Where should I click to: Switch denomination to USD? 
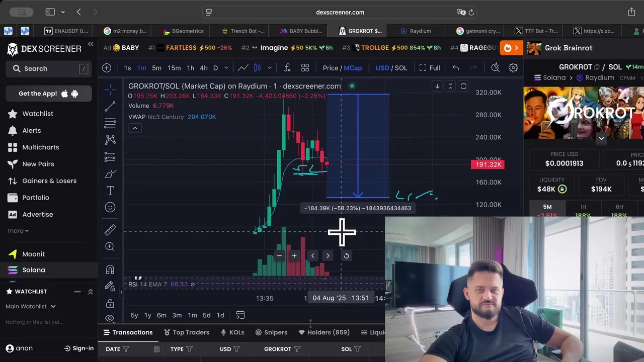click(382, 68)
